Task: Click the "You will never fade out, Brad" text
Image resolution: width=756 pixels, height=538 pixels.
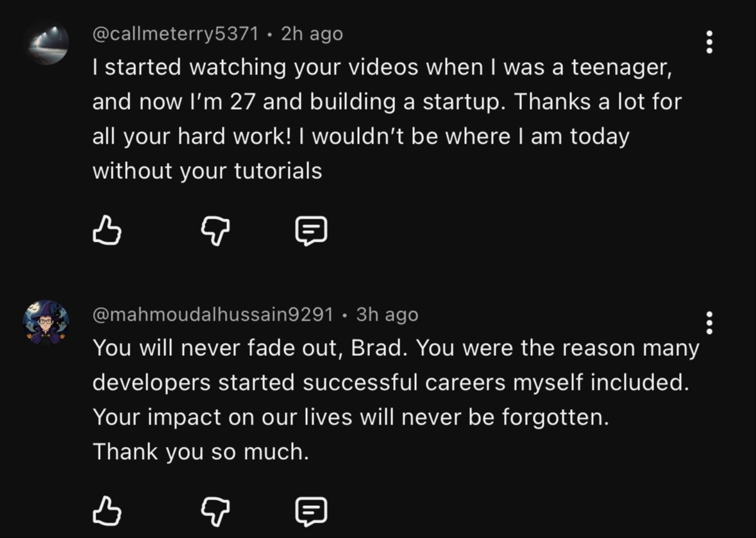Action: pyautogui.click(x=253, y=348)
